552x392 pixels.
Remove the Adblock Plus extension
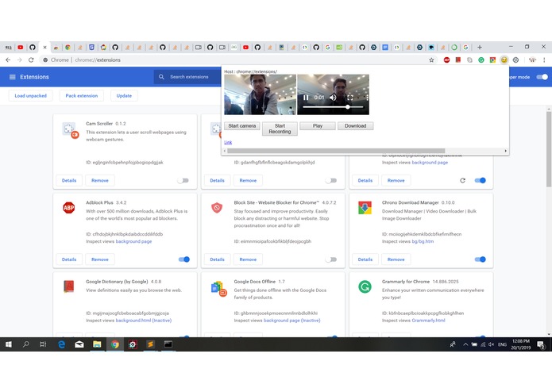(100, 259)
